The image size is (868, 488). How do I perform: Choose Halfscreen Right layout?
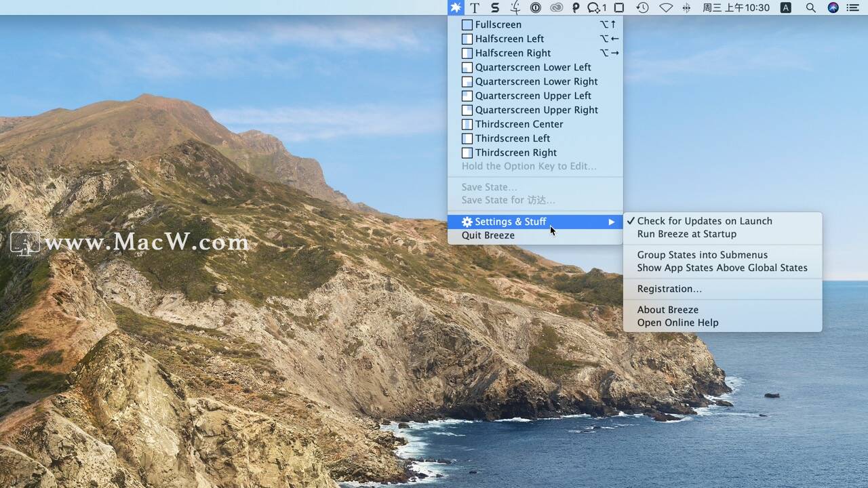535,53
